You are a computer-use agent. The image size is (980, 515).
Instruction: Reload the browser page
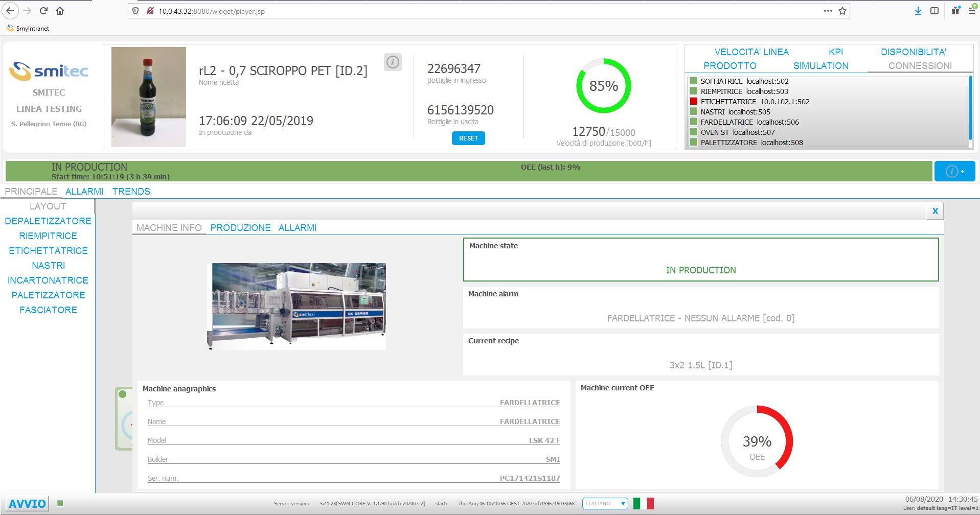(43, 11)
